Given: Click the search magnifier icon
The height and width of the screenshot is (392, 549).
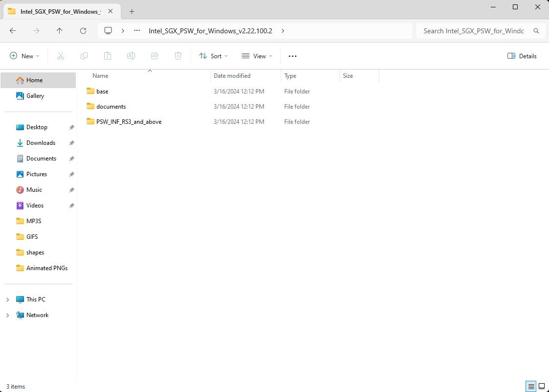Looking at the screenshot, I should [536, 31].
